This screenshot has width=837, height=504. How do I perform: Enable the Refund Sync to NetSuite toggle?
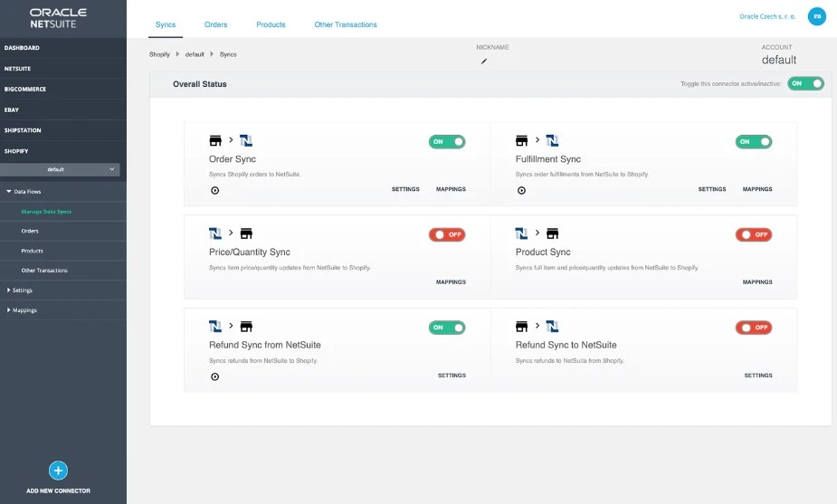(x=753, y=328)
